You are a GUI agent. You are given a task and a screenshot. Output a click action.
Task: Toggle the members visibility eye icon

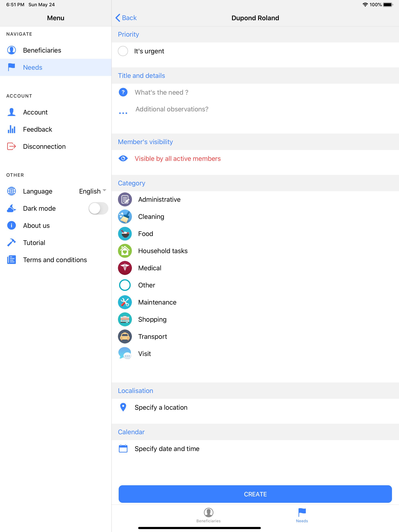click(x=123, y=159)
